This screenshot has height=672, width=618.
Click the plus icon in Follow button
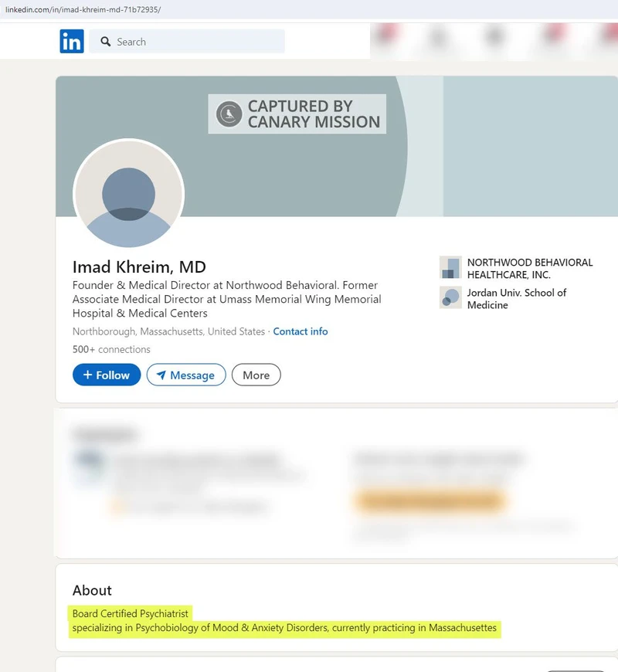tap(87, 375)
